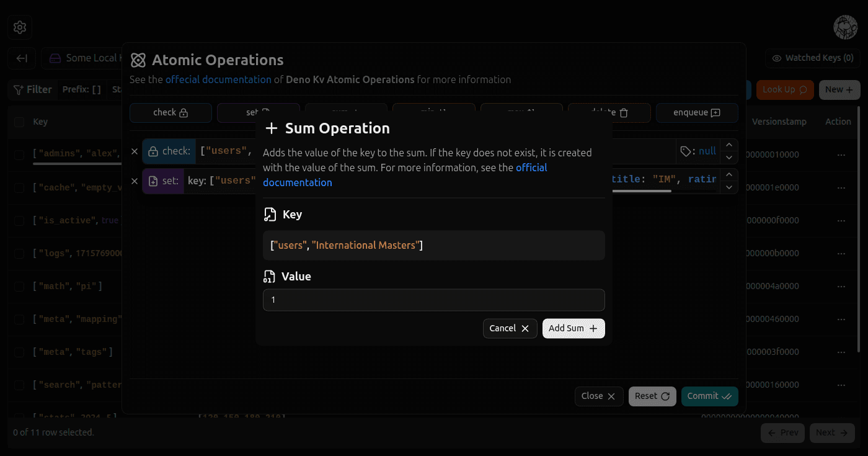Go to the Prev page
The height and width of the screenshot is (456, 868).
point(782,432)
